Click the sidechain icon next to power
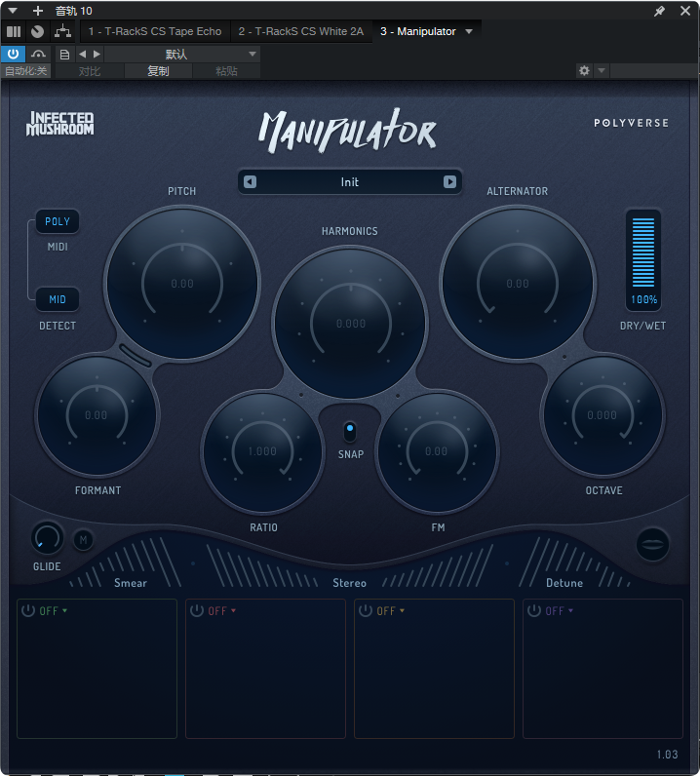This screenshot has height=776, width=700. (x=38, y=54)
